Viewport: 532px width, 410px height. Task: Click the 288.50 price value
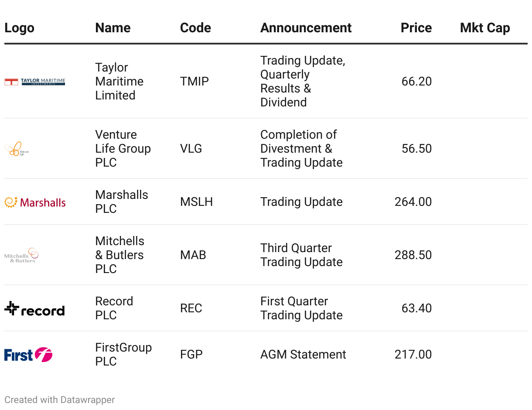coord(413,255)
